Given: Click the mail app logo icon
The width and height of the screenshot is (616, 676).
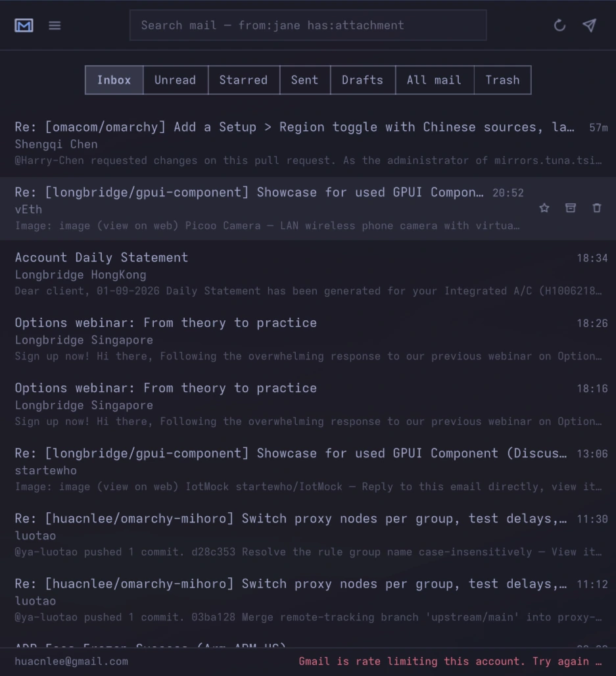Looking at the screenshot, I should 24,26.
